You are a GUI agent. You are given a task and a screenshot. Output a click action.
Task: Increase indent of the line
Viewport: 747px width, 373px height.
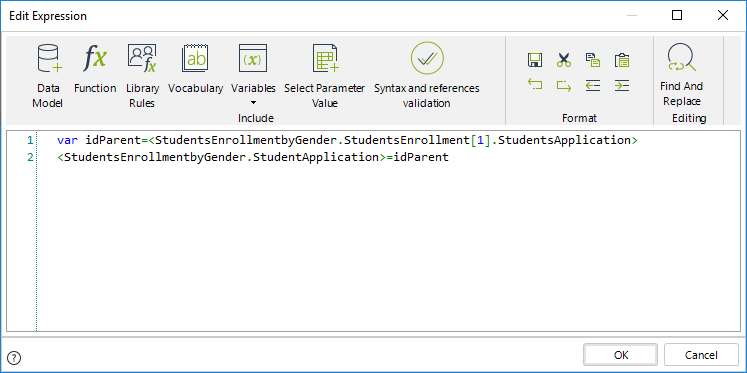(x=622, y=85)
